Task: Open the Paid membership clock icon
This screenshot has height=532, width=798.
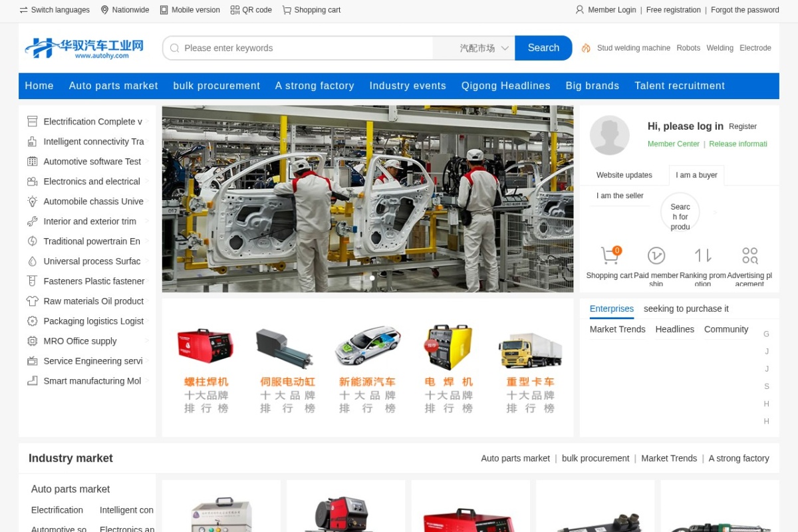Action: (x=656, y=255)
